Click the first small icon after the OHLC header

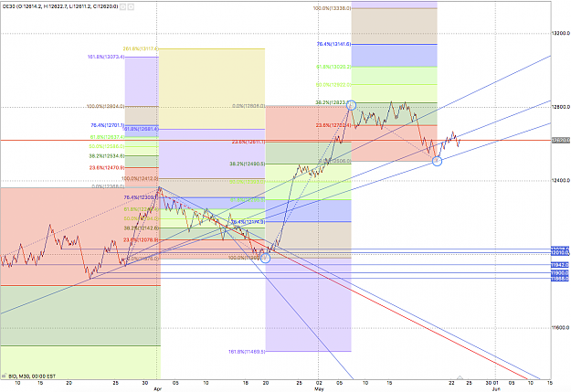(x=123, y=6)
